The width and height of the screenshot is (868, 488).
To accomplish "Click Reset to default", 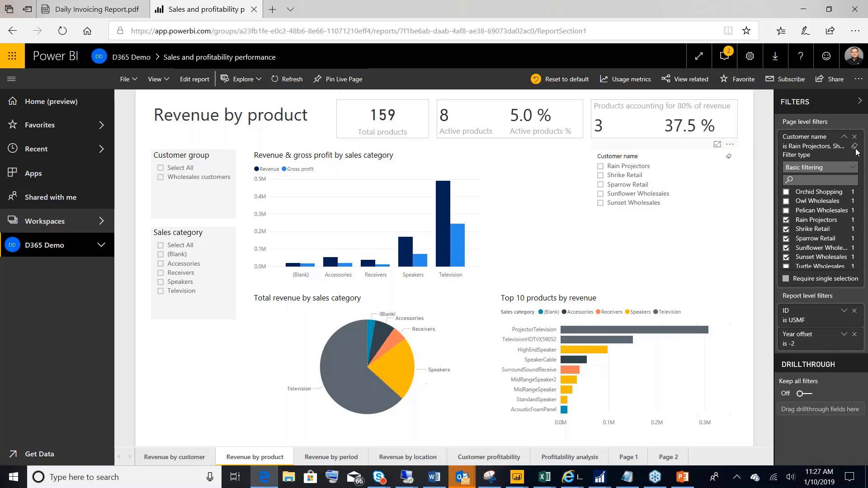I will 559,79.
